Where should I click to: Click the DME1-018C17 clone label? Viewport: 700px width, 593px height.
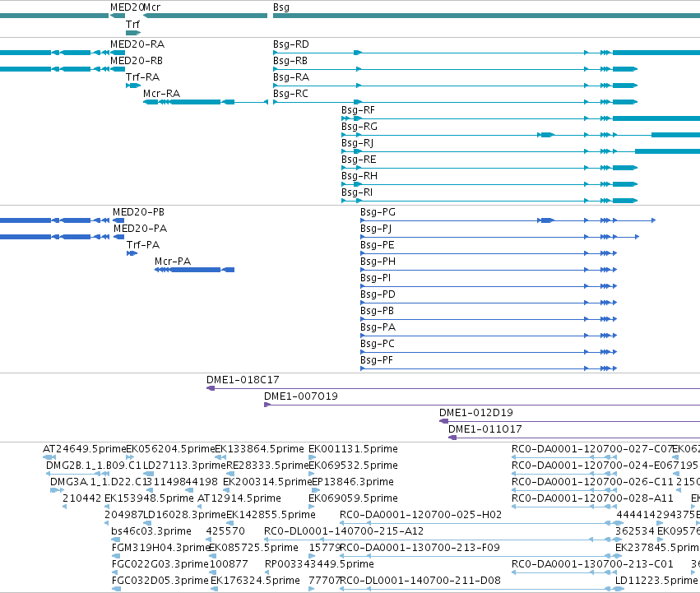click(243, 380)
